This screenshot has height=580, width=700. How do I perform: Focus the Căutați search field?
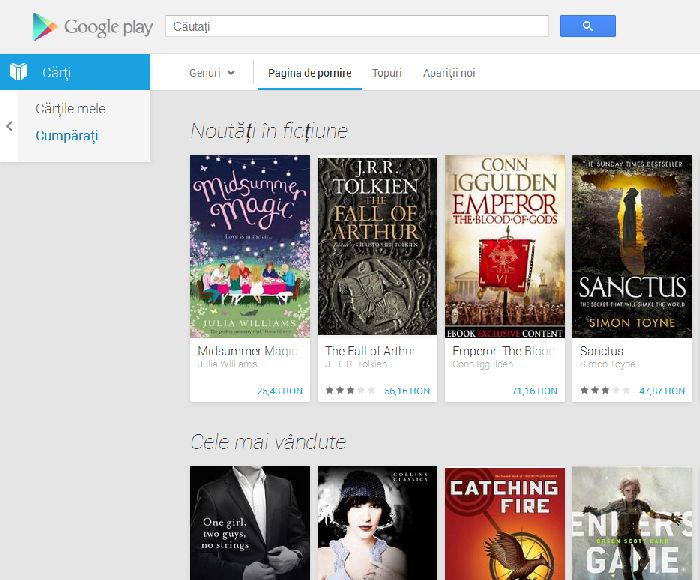(x=357, y=26)
